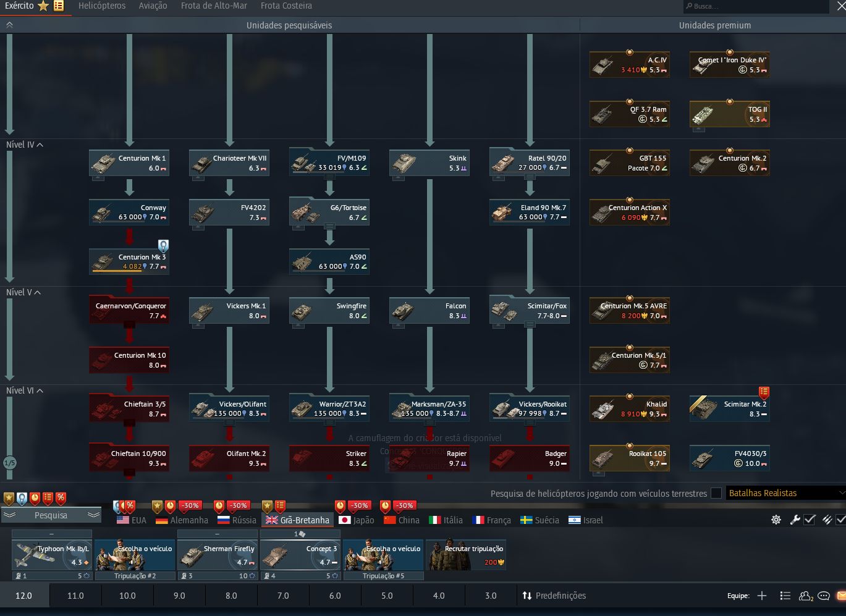Switch to the Aviação tab
The height and width of the screenshot is (616, 846).
(153, 6)
